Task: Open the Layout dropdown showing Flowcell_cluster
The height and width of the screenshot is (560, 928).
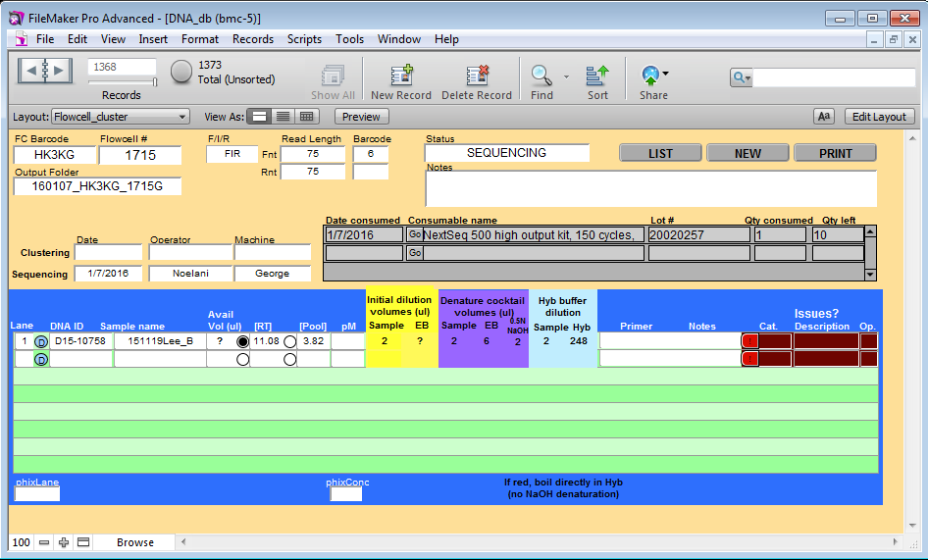Action: (120, 117)
